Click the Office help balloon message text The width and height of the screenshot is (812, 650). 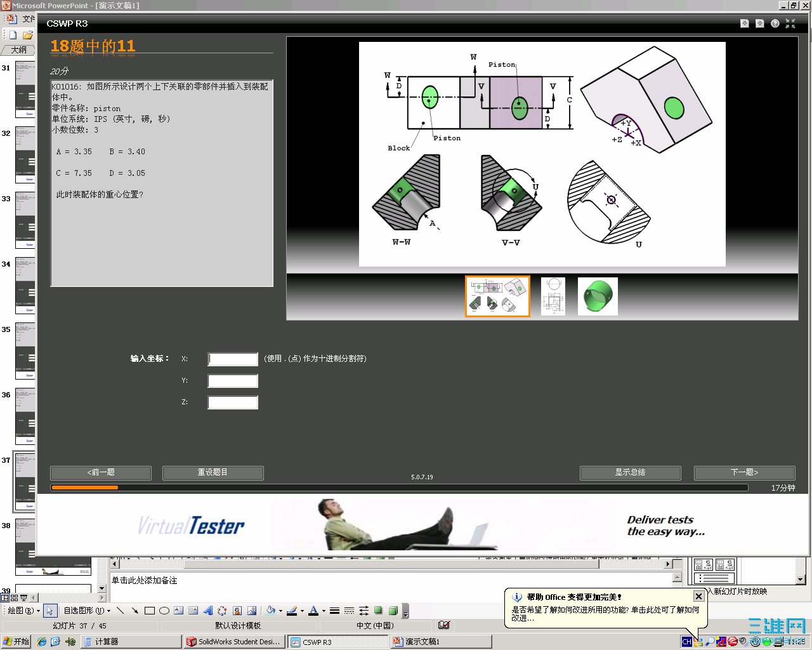point(605,613)
